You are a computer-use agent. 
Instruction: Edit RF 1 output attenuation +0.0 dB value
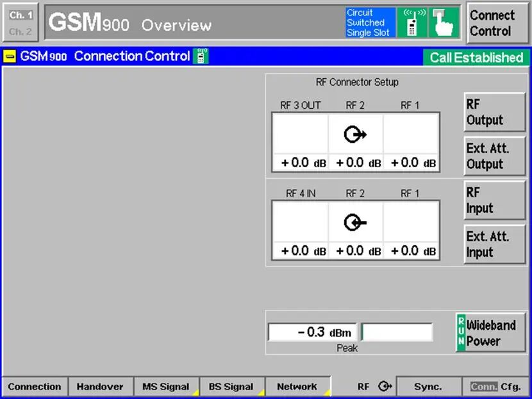[x=410, y=163]
